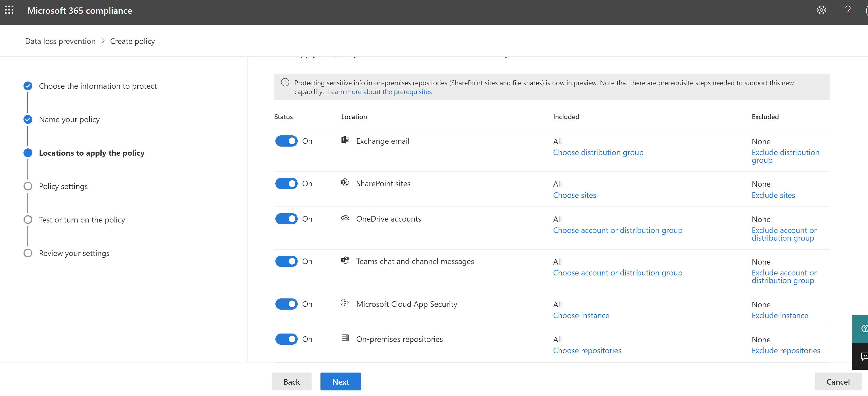Click the Microsoft Cloud App Security label

[x=407, y=304]
